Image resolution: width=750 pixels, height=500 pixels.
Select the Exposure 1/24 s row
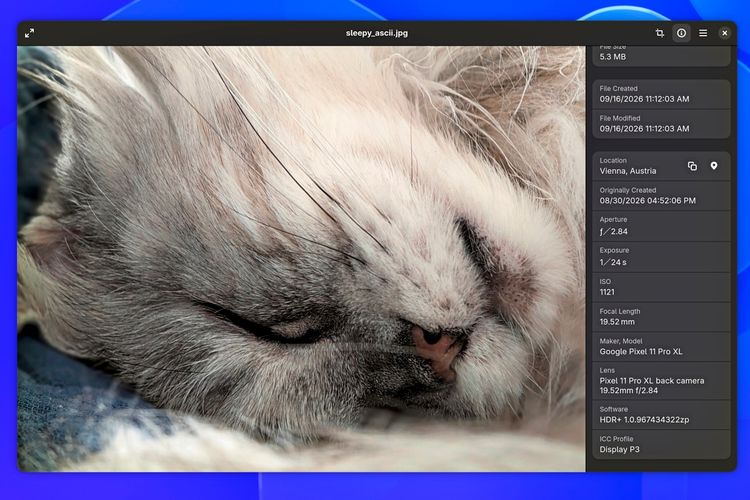(661, 257)
